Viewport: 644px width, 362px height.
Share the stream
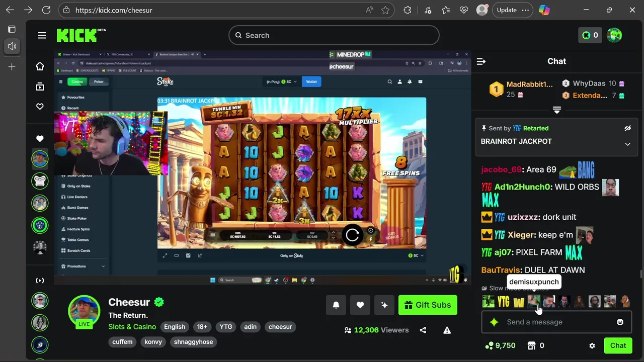(x=423, y=330)
